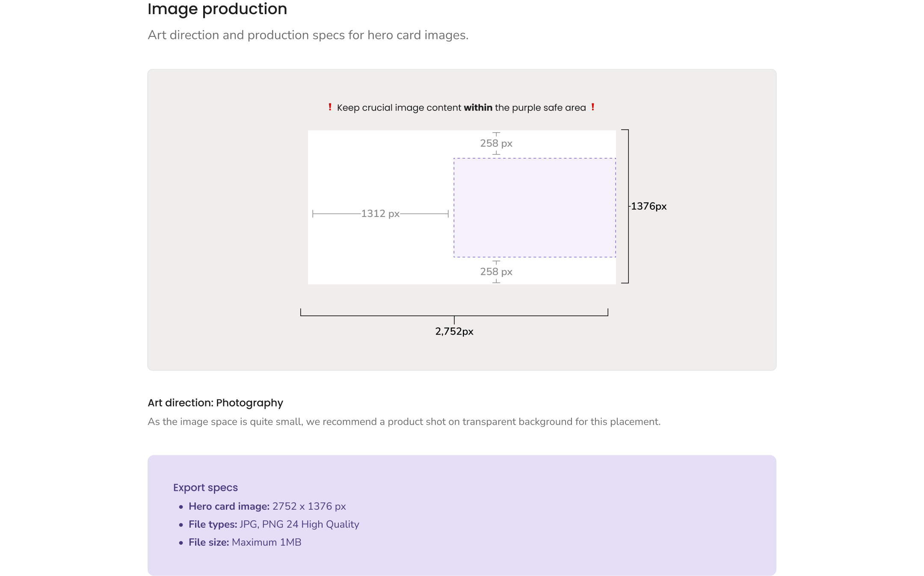This screenshot has height=576, width=924.
Task: Click the bold word "within" in the warning
Action: pyautogui.click(x=478, y=108)
